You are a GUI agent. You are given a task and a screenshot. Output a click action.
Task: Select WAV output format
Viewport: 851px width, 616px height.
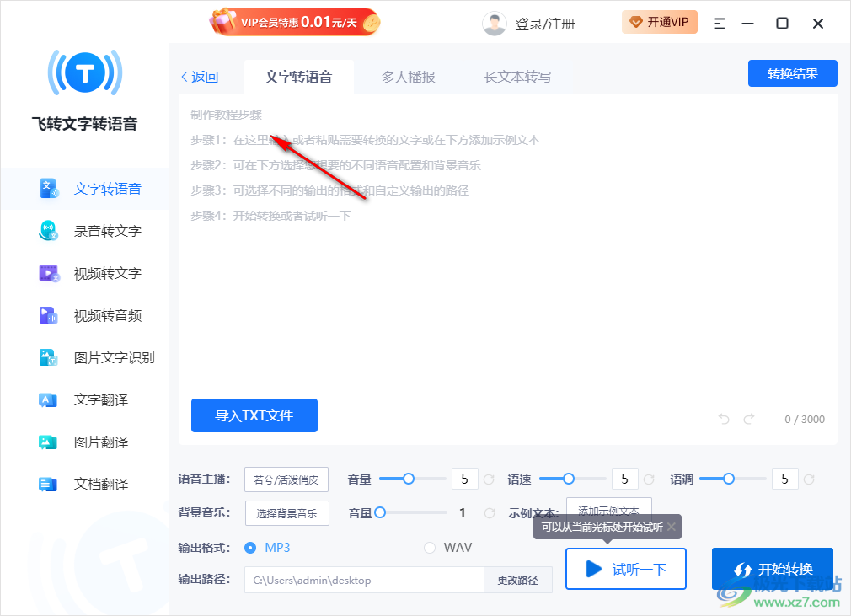pyautogui.click(x=430, y=548)
